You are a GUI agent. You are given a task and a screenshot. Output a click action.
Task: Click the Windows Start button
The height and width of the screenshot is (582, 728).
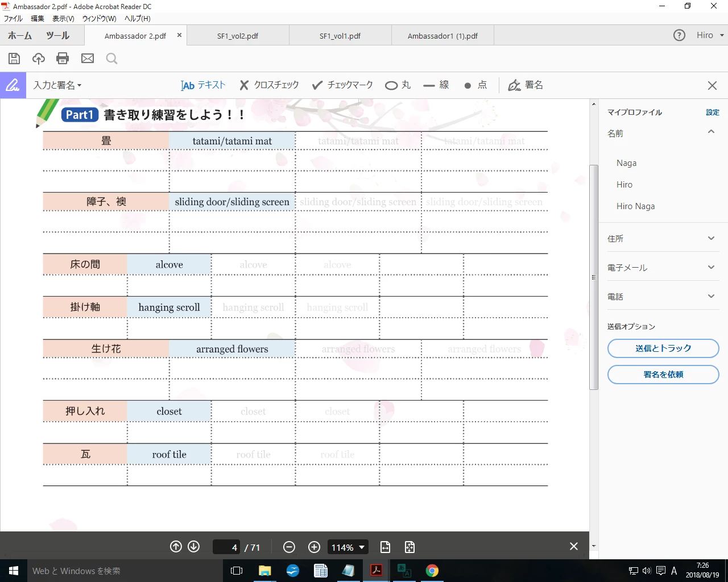click(14, 571)
